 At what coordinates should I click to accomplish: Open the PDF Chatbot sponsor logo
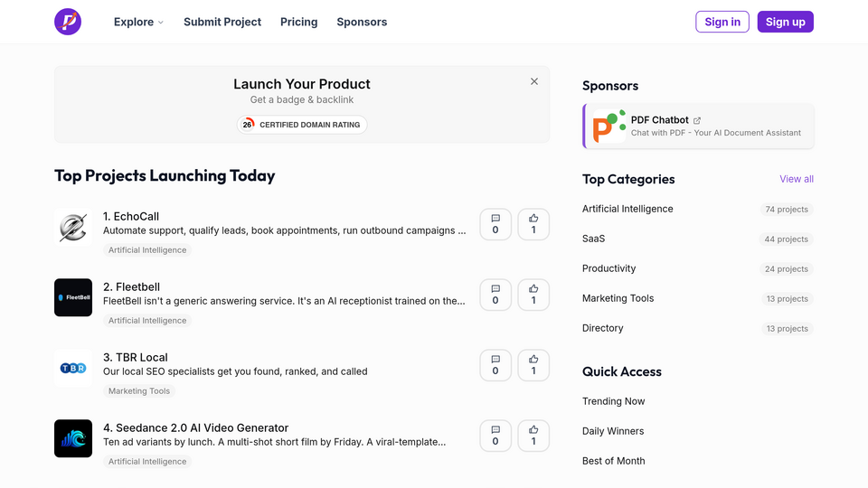coord(609,127)
